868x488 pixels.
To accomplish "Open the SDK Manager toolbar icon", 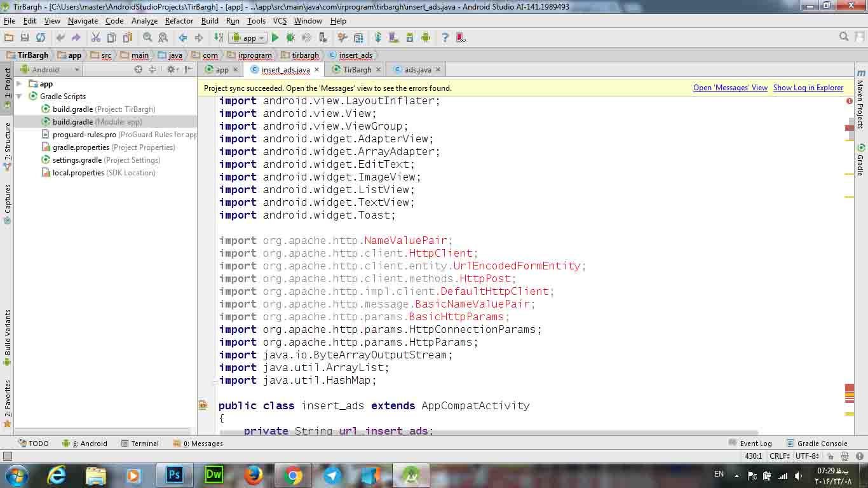I will pos(410,38).
